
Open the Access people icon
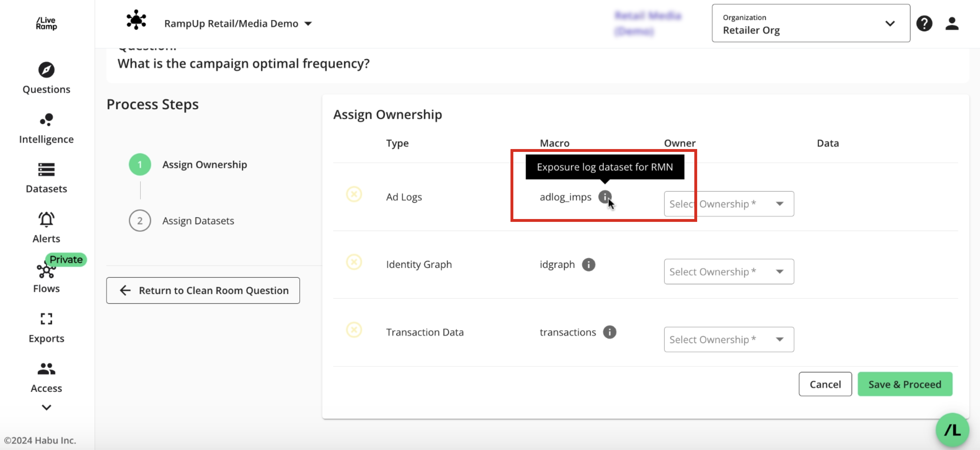[46, 369]
